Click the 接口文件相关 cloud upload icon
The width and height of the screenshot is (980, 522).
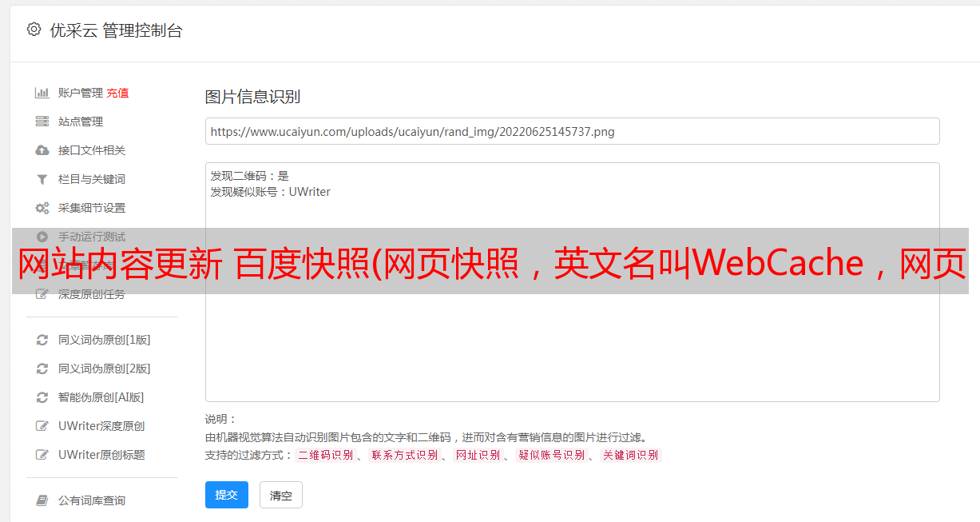coord(42,150)
